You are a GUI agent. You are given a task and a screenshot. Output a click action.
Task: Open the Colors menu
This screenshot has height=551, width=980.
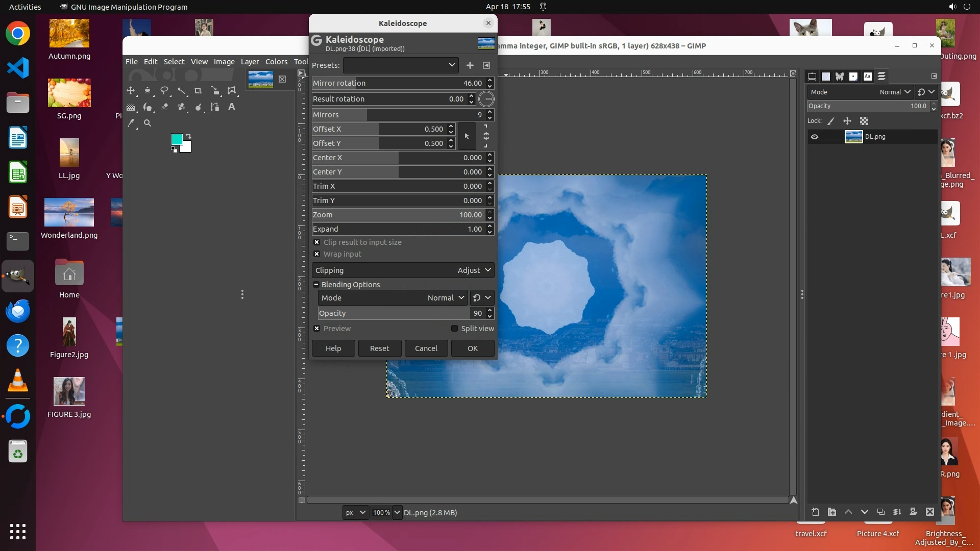pos(276,62)
